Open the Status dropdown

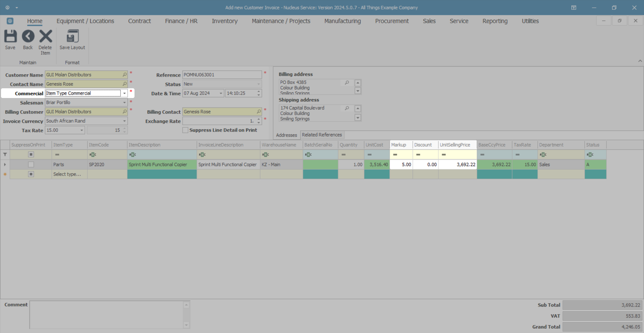pos(259,84)
